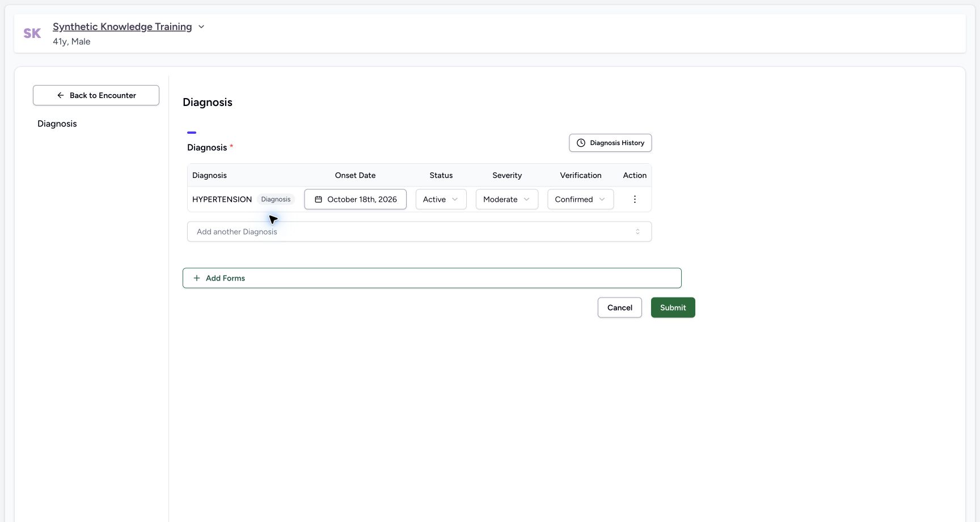Submit the diagnosis form
Image resolution: width=980 pixels, height=522 pixels.
(673, 308)
